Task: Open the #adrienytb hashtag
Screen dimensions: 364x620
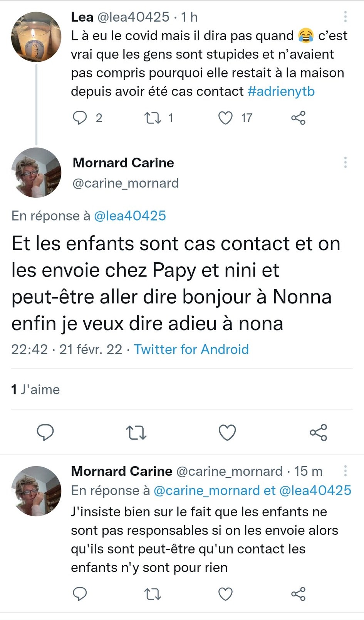Action: click(281, 91)
